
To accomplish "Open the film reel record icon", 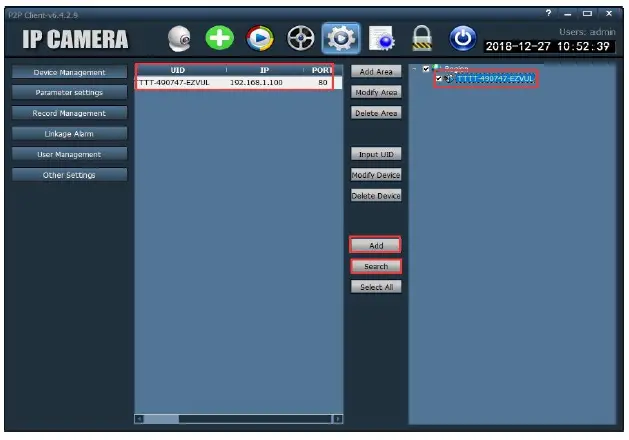I will pos(300,39).
